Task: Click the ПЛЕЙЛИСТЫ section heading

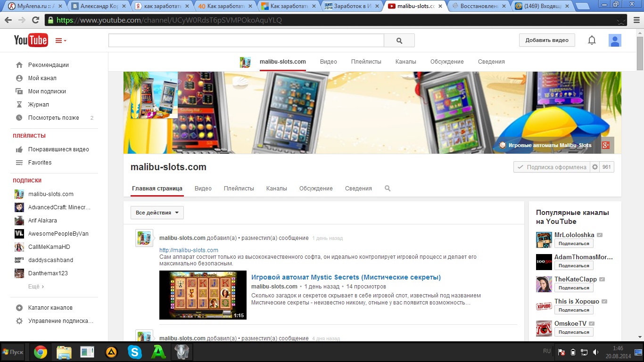Action: tap(29, 136)
